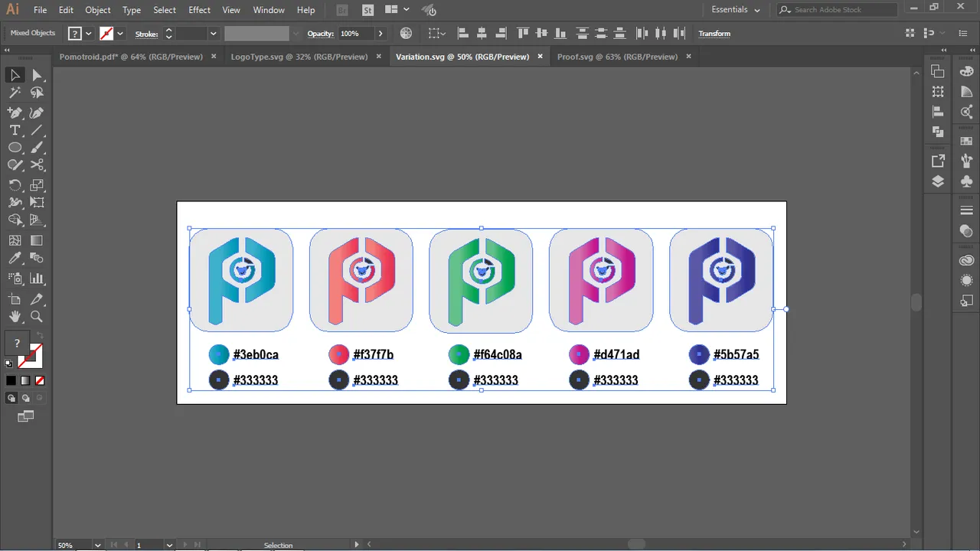Switch to Pomotroid.pdf tab
This screenshot has height=551, width=980.
click(131, 57)
